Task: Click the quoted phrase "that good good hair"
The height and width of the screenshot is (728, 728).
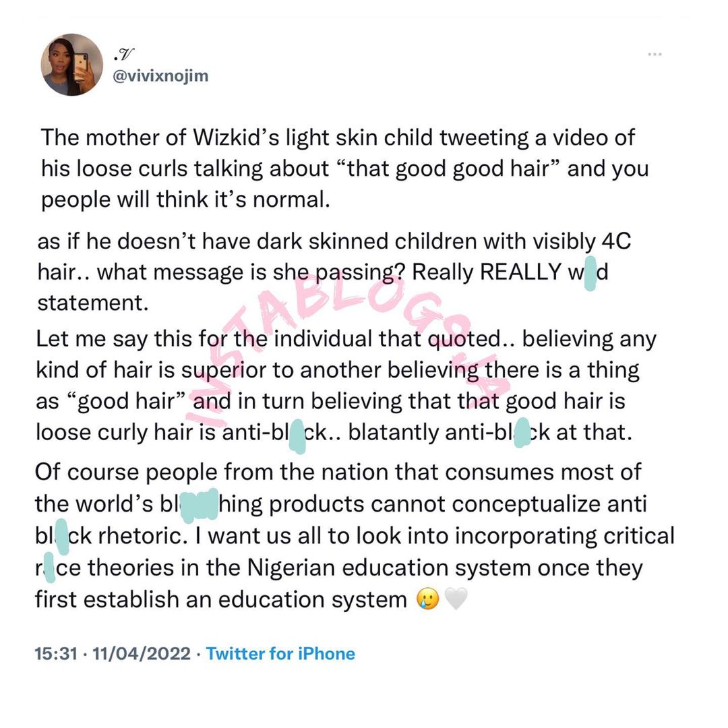Action: [x=444, y=168]
